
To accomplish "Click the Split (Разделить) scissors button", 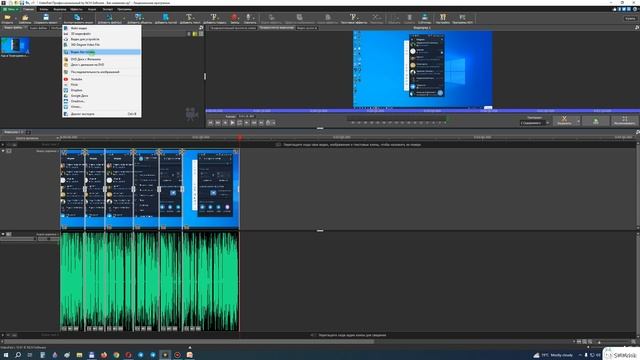I will 564,121.
